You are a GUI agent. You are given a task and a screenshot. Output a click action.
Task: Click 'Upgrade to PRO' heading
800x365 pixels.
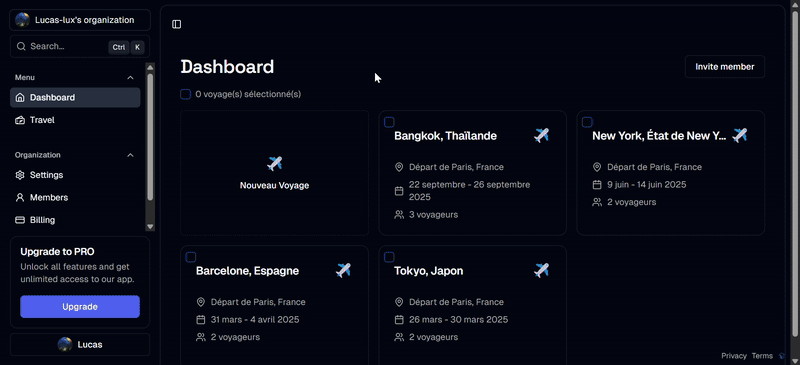click(57, 252)
